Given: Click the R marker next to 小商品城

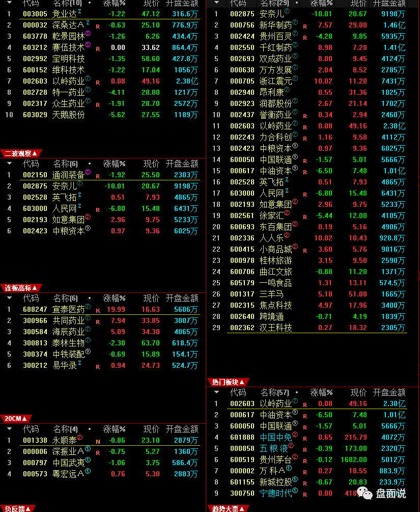Looking at the screenshot, I should (x=305, y=251).
